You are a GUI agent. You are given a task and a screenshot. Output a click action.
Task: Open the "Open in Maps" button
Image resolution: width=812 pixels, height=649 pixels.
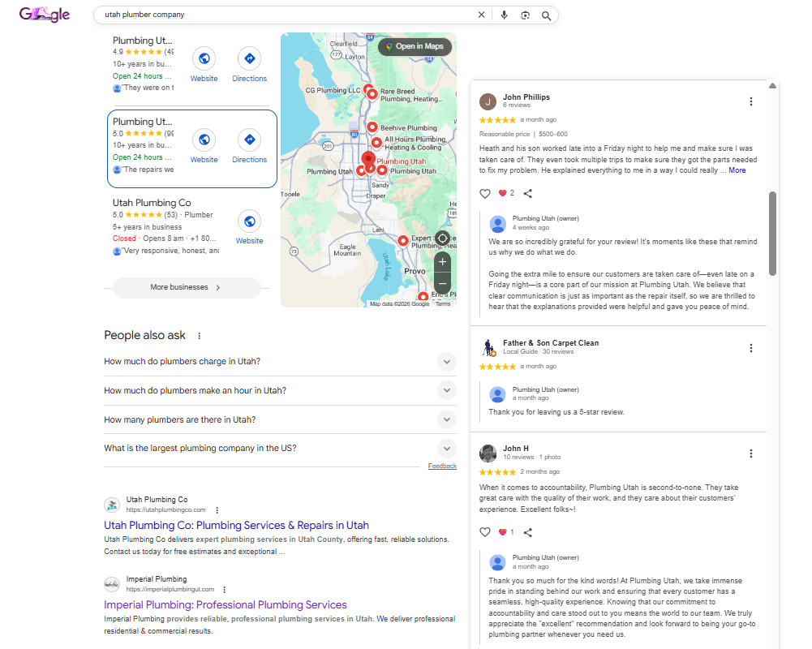click(415, 46)
